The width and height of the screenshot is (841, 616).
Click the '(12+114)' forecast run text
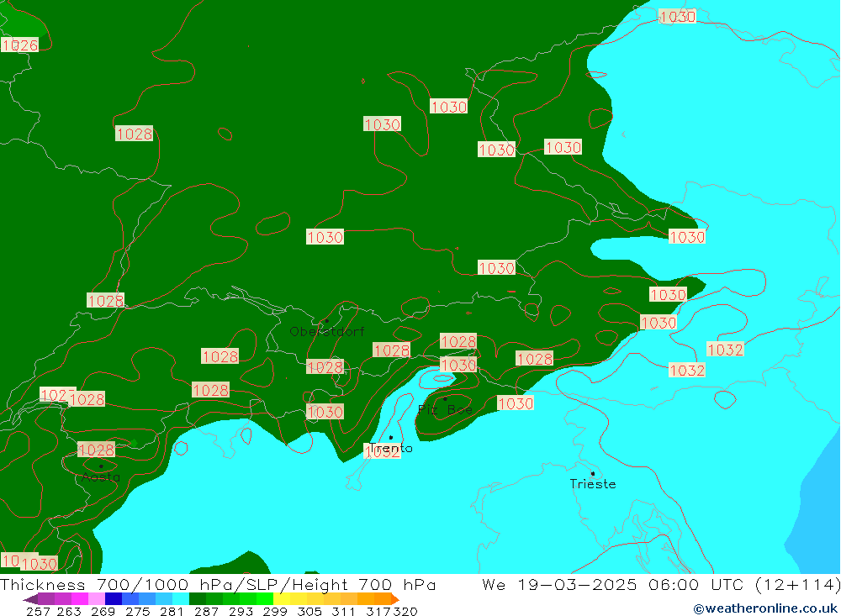(797, 584)
